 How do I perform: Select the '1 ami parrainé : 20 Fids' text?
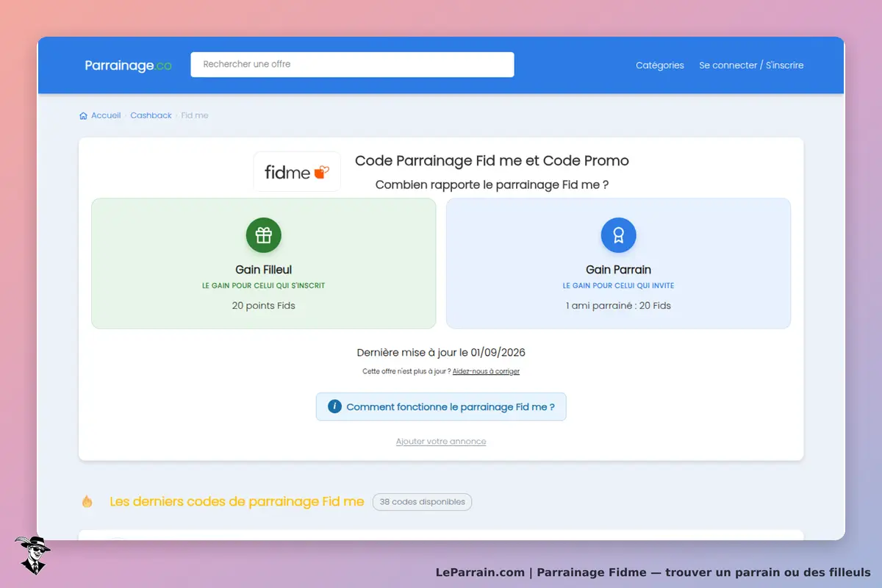618,305
